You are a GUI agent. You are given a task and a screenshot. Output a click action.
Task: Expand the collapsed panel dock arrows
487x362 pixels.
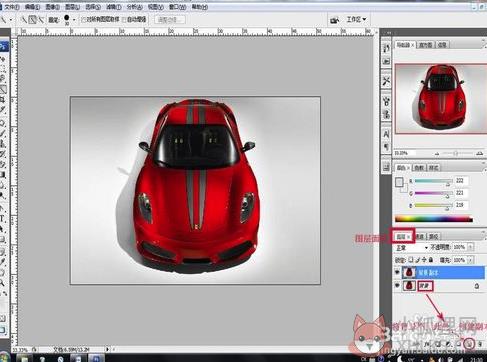(x=388, y=33)
